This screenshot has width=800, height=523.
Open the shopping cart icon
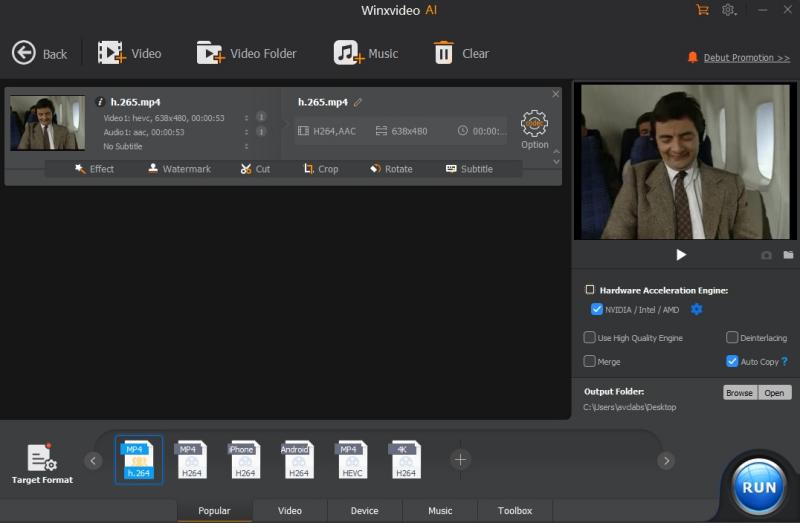click(x=702, y=10)
